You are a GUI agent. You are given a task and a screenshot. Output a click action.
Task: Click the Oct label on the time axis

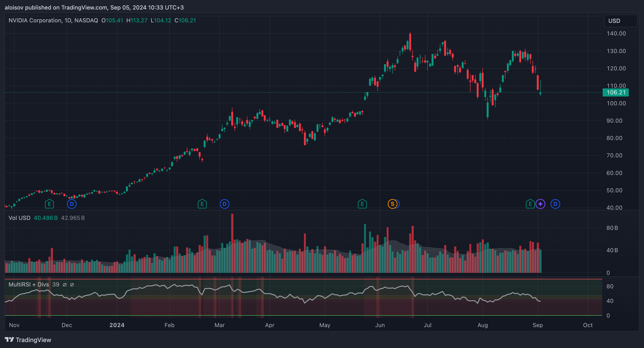click(x=588, y=325)
